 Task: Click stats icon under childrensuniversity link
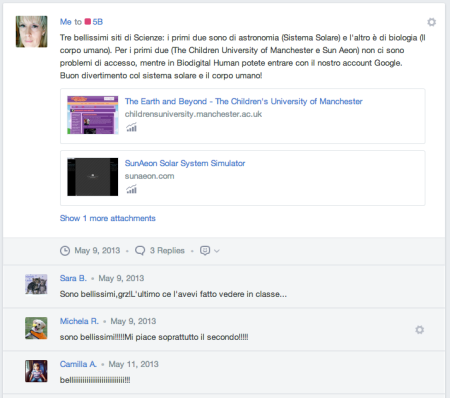131,128
